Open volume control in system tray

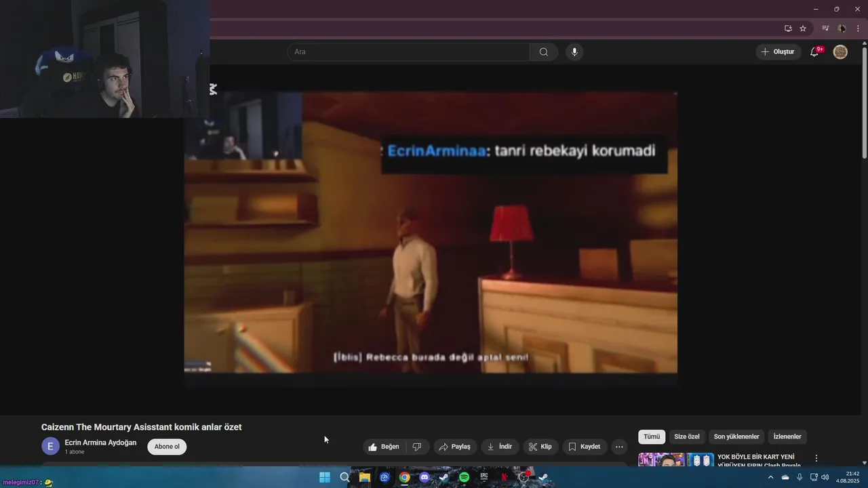(x=825, y=477)
